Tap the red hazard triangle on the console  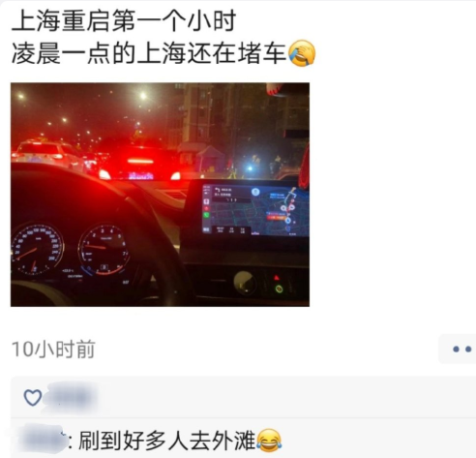[277, 278]
